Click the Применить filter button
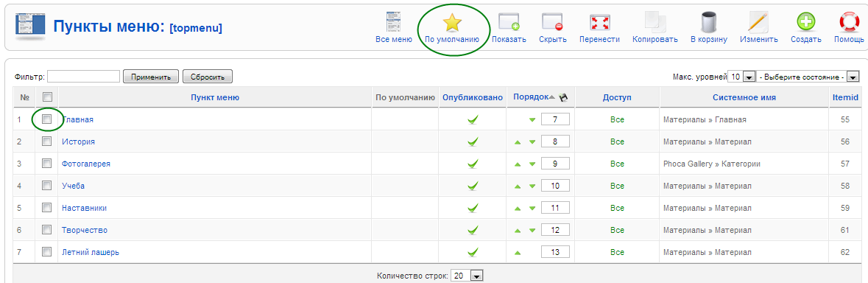This screenshot has width=868, height=283. 151,77
